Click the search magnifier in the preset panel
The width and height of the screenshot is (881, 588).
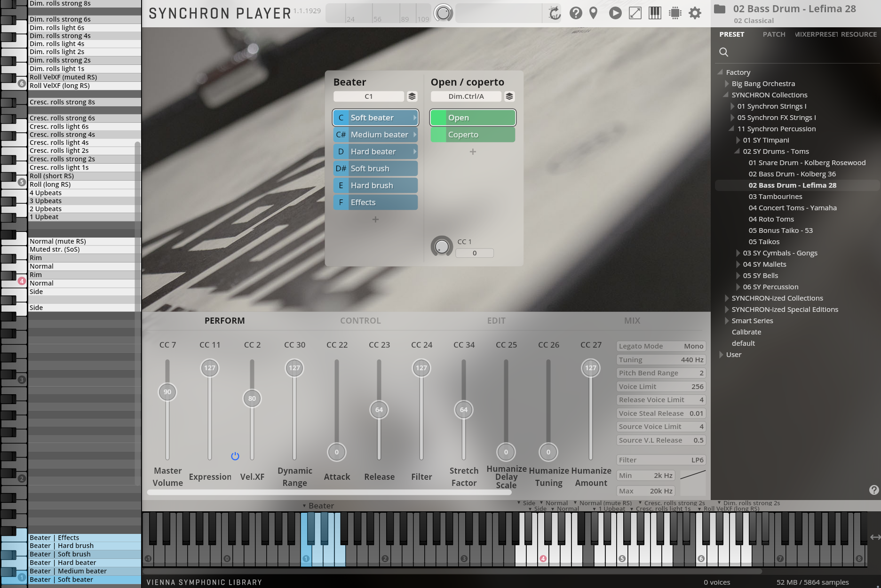pyautogui.click(x=723, y=52)
